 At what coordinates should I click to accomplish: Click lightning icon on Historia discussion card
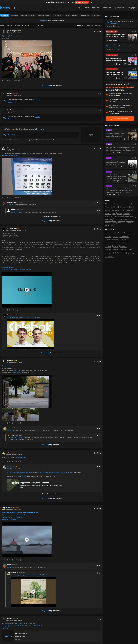pos(136,158)
